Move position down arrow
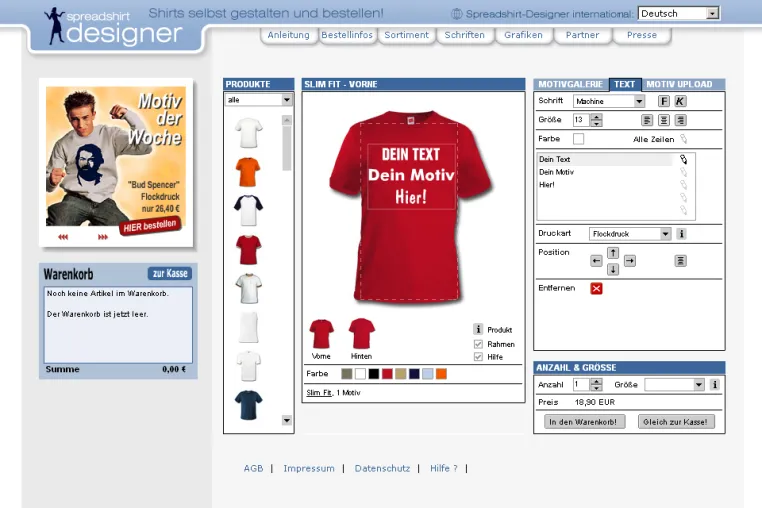Image resolution: width=762 pixels, height=508 pixels. pos(613,269)
